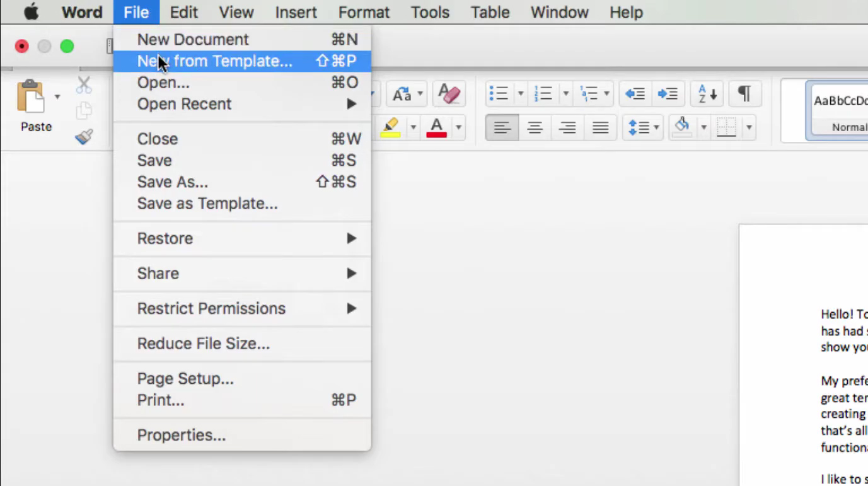The width and height of the screenshot is (868, 486).
Task: Enable justified text alignment
Action: (x=600, y=127)
